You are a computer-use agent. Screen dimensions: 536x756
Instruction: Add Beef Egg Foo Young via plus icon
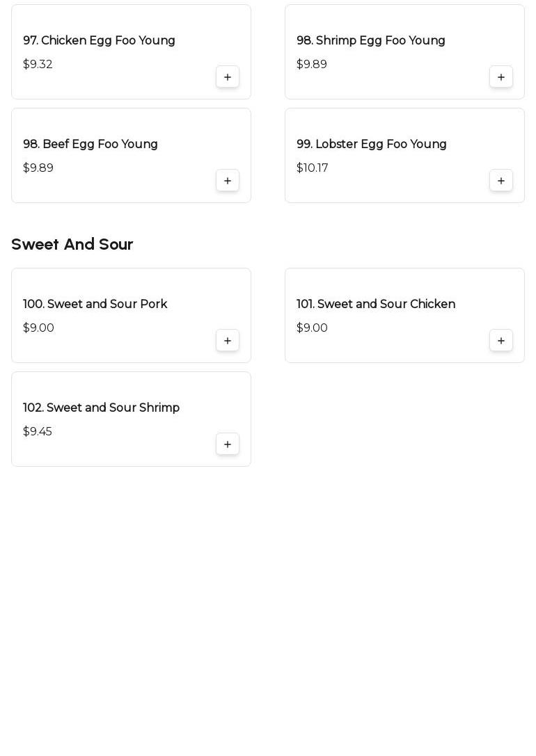[x=228, y=181]
